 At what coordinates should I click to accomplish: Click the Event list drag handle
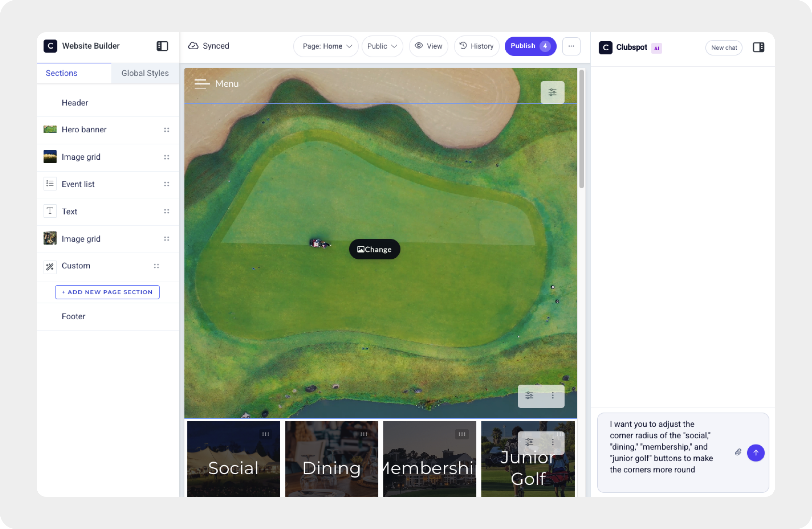(x=167, y=184)
